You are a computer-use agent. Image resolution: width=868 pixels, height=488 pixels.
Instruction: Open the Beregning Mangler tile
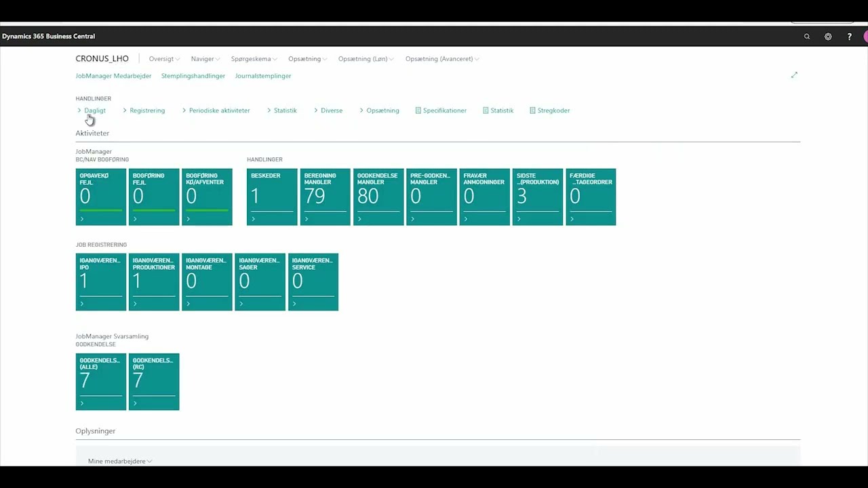pos(325,197)
